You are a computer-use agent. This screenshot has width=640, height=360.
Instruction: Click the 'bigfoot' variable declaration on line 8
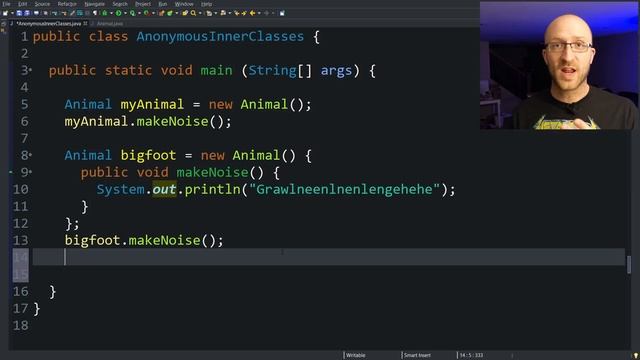tap(148, 156)
